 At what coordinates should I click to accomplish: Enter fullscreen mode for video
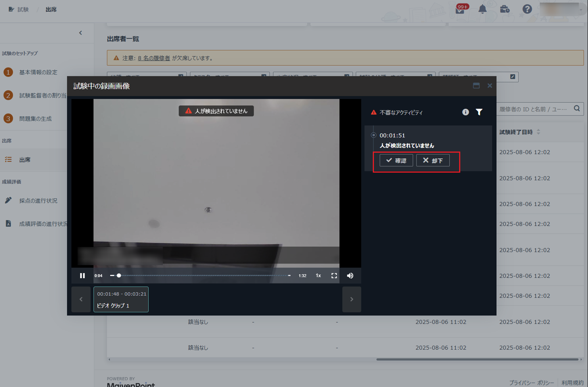tap(334, 276)
